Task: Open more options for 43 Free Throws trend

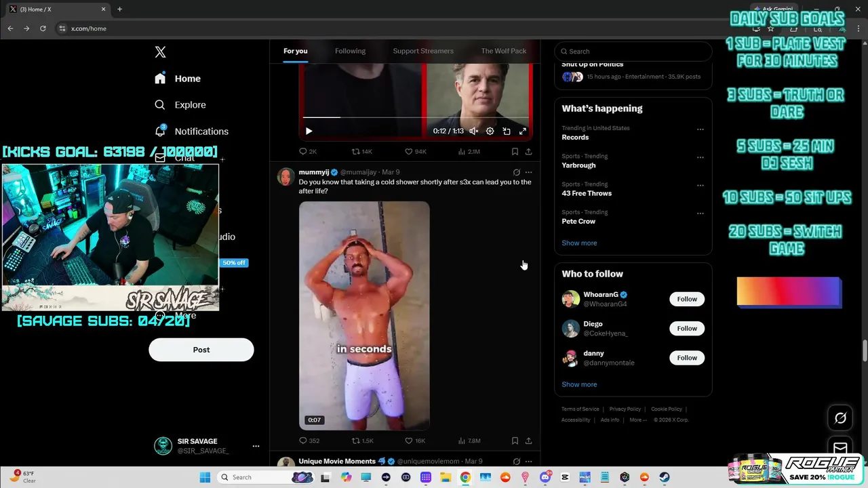Action: (x=701, y=185)
